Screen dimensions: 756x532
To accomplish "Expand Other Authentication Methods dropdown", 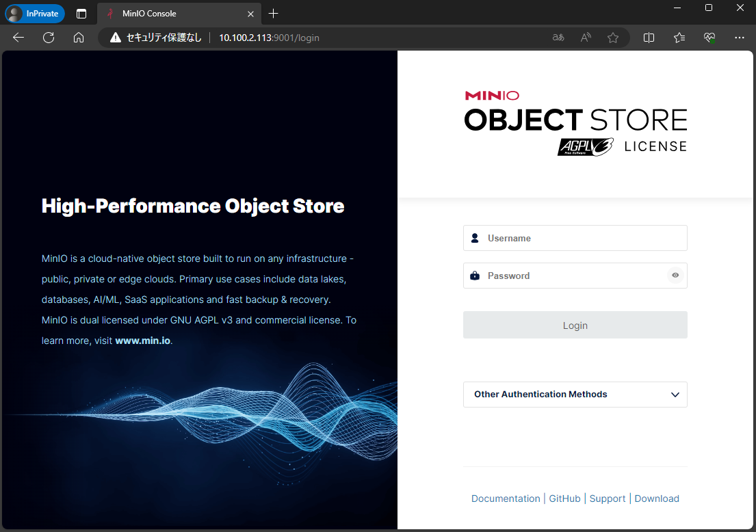I will pyautogui.click(x=575, y=394).
